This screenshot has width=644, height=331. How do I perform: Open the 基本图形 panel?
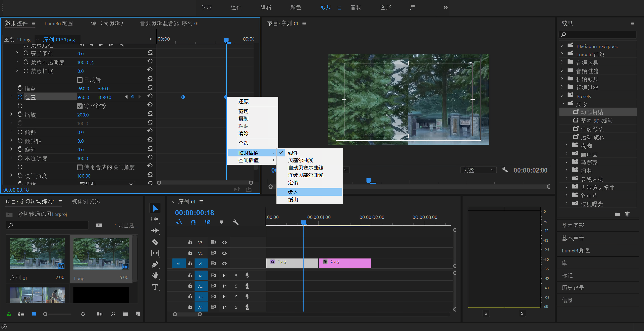[573, 226]
